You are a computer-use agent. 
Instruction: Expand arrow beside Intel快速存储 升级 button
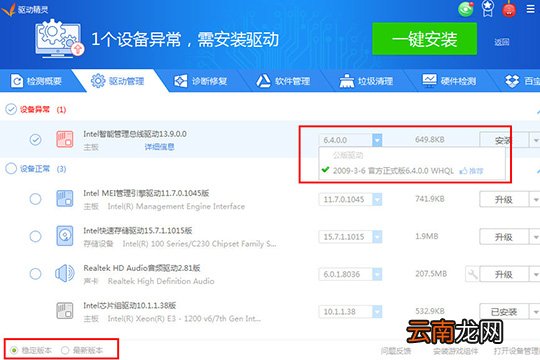click(x=535, y=237)
